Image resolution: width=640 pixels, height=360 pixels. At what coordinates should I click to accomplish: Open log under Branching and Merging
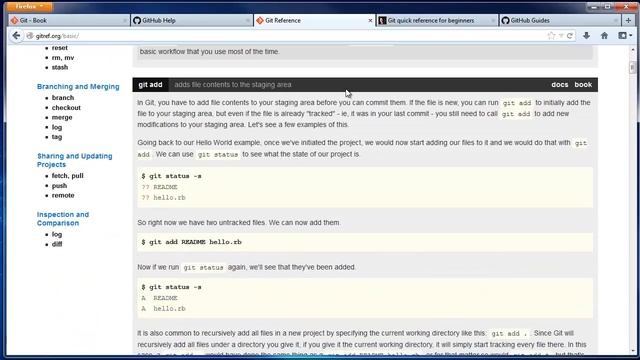(57, 127)
